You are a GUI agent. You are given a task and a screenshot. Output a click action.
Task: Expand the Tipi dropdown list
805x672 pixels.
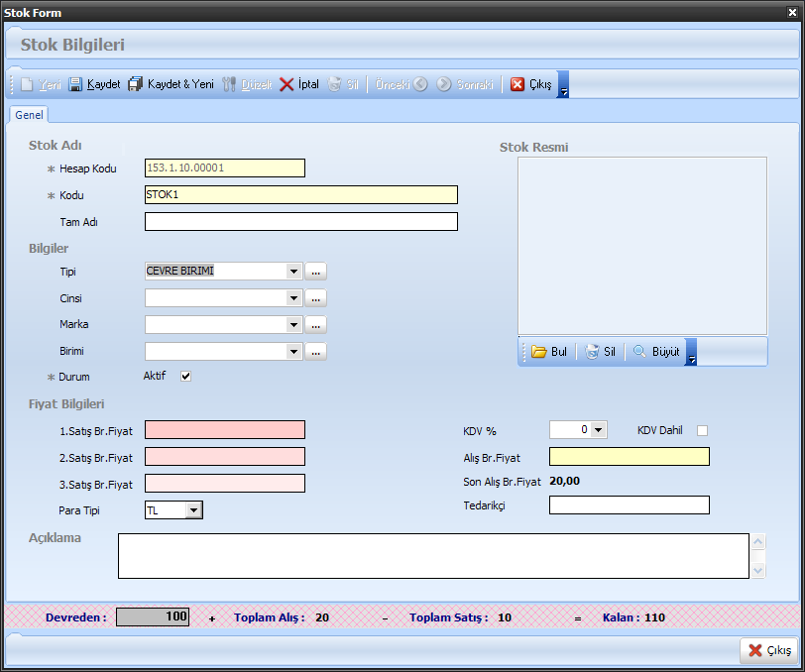293,272
